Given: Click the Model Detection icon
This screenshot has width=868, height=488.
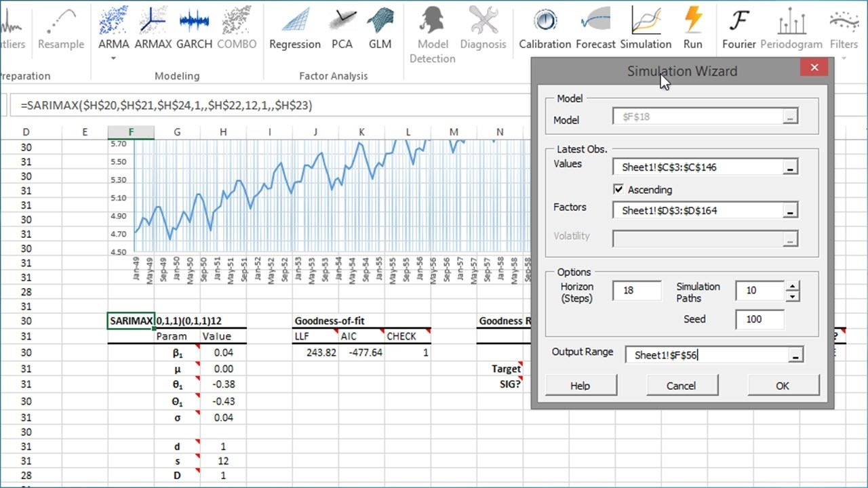Looking at the screenshot, I should [x=432, y=35].
